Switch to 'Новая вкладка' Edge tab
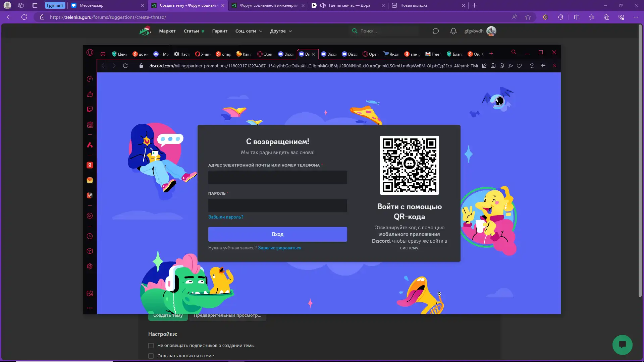This screenshot has width=644, height=362. tap(428, 5)
